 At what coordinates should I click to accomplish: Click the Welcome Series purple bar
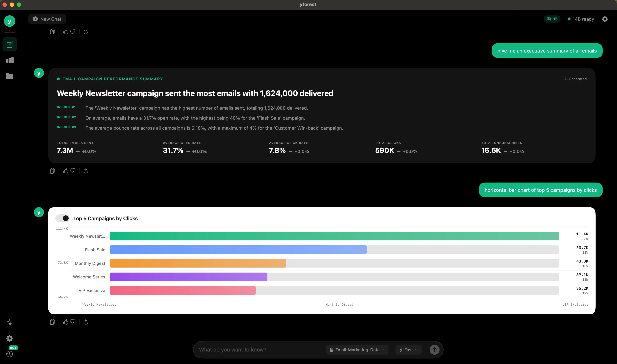(188, 277)
